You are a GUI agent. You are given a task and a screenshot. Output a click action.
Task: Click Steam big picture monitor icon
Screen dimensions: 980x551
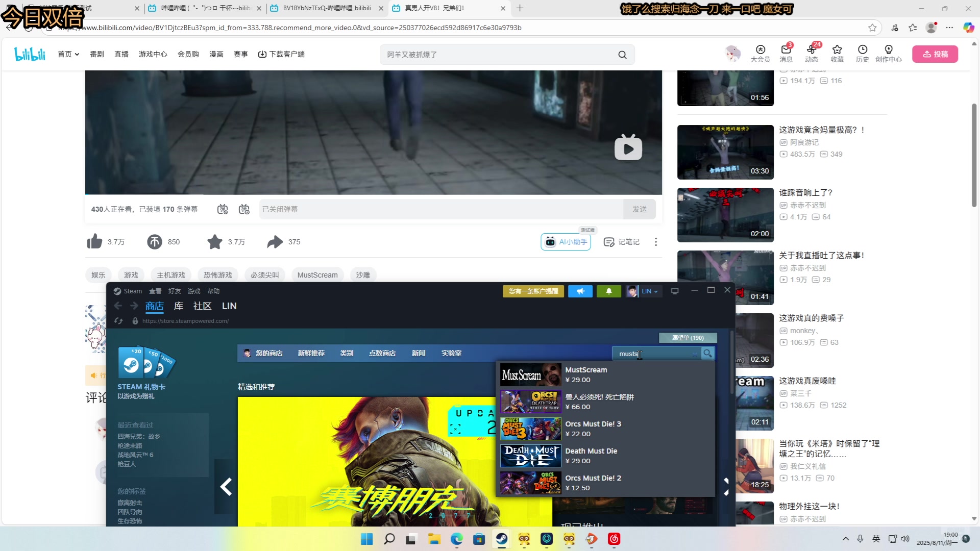pyautogui.click(x=675, y=291)
